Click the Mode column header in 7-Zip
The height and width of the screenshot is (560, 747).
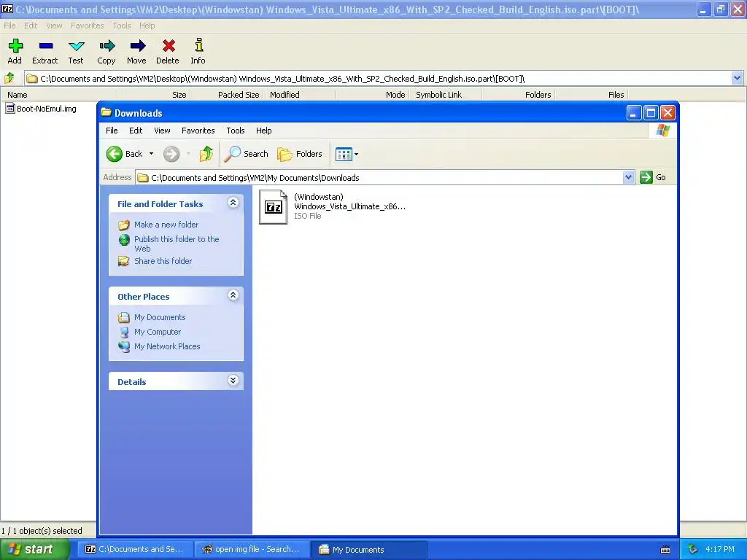(373, 95)
